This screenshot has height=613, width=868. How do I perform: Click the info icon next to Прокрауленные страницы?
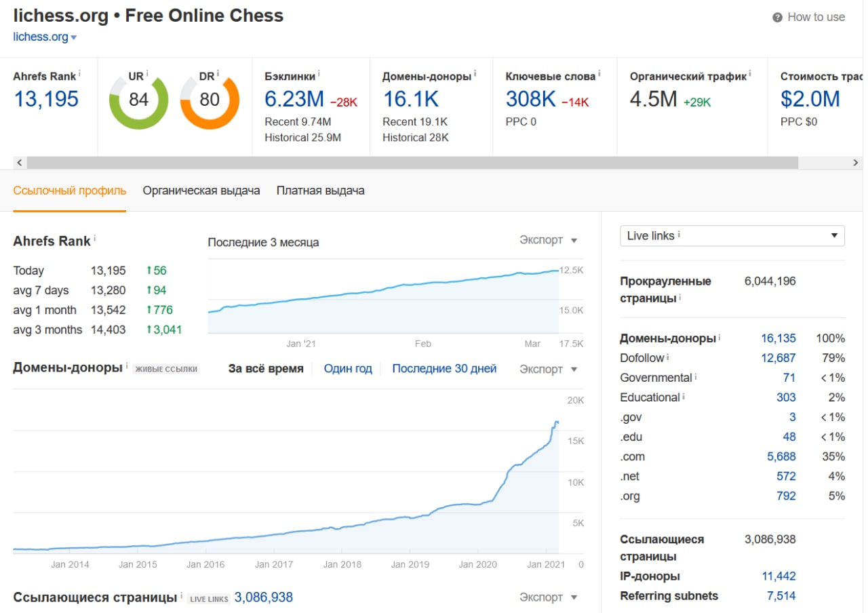[x=680, y=297]
